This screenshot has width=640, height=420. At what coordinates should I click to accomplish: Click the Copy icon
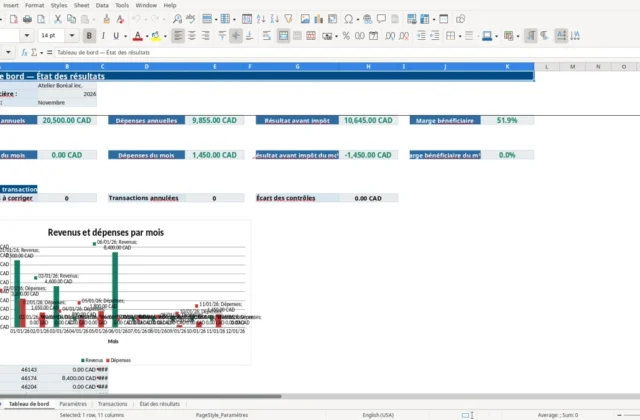[71, 19]
